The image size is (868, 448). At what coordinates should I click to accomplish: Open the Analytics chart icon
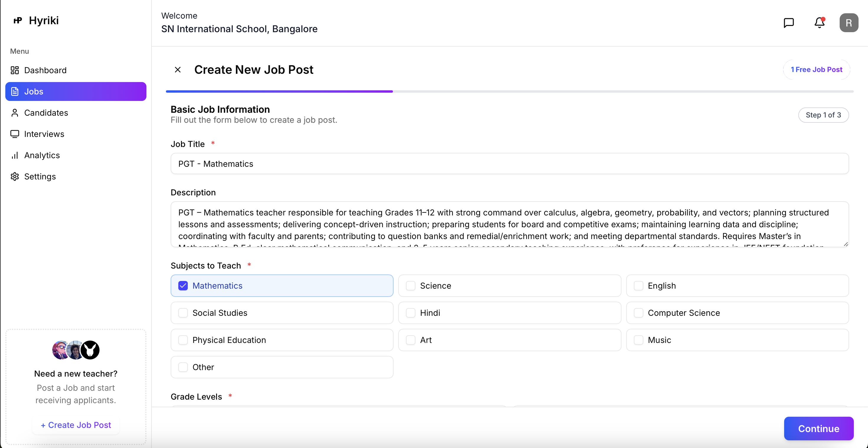click(x=14, y=155)
